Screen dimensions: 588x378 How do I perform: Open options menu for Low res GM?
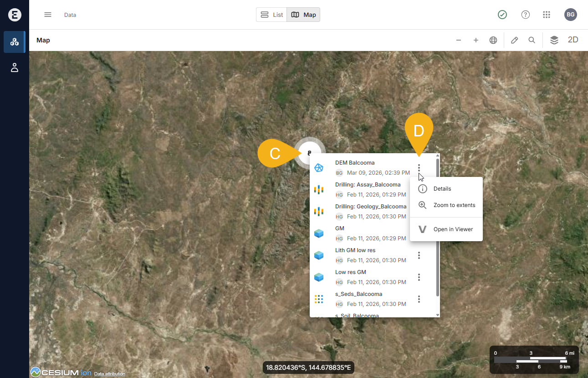click(x=419, y=277)
